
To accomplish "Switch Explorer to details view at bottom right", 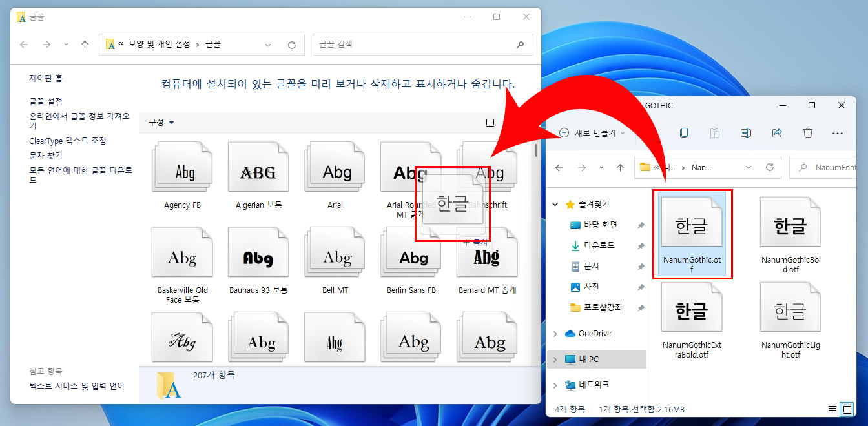I will click(832, 409).
